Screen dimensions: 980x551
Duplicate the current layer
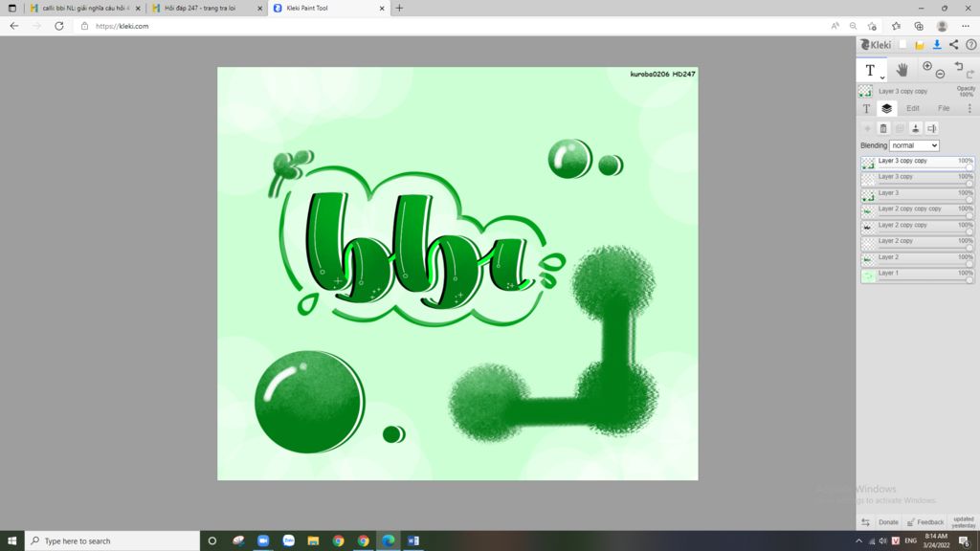(900, 129)
